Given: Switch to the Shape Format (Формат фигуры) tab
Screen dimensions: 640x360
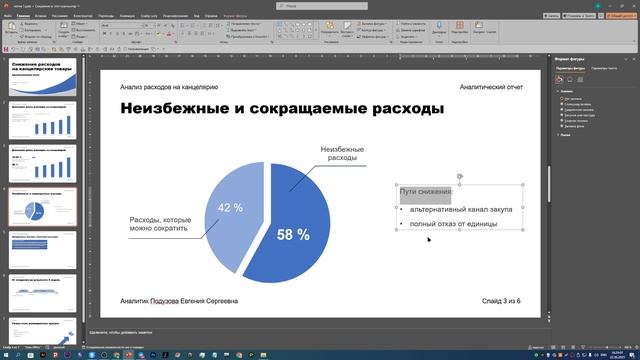Looking at the screenshot, I should pos(236,16).
